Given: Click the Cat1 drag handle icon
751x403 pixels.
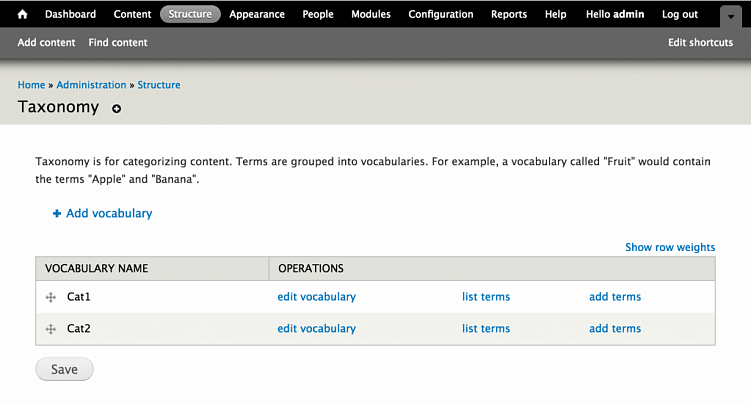Looking at the screenshot, I should pos(50,297).
